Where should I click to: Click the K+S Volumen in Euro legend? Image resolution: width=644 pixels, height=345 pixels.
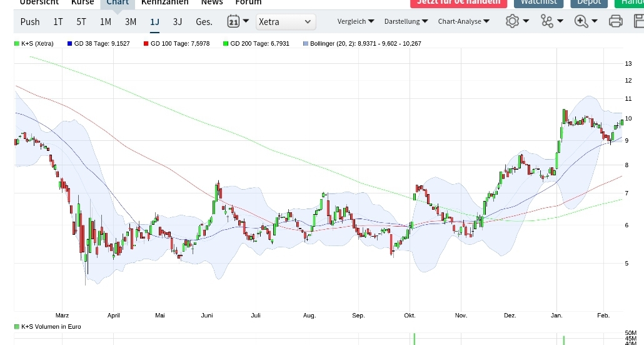[x=48, y=326]
